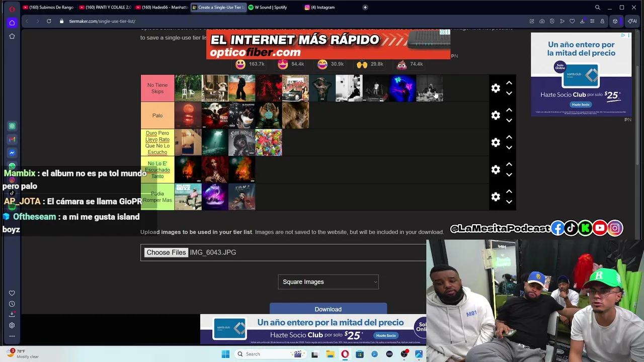
Task: Move Duro Pero Llevo Rato row down
Action: coord(509,148)
